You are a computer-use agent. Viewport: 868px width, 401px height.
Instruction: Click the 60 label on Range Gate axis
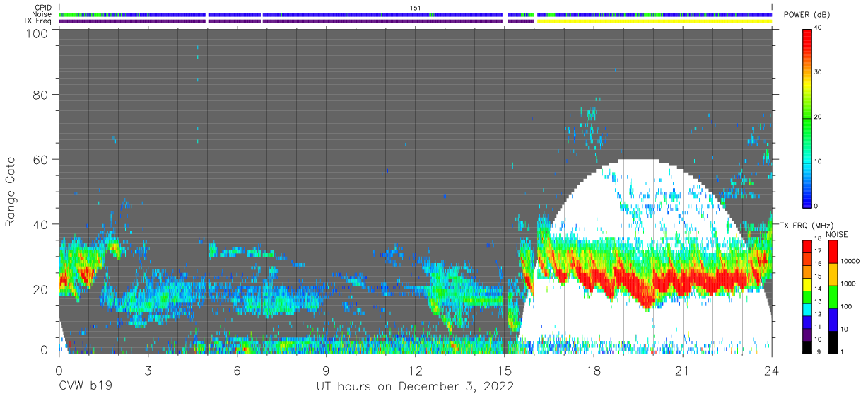coord(42,159)
